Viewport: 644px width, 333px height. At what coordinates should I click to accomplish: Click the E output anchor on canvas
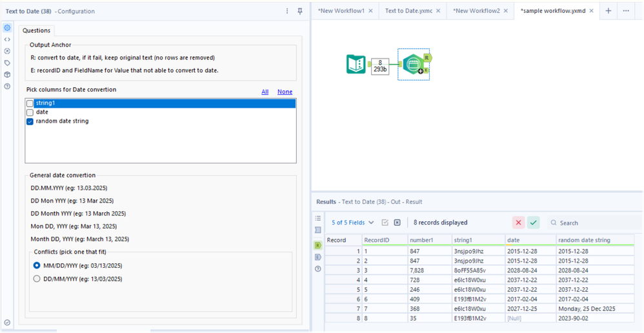tap(427, 70)
